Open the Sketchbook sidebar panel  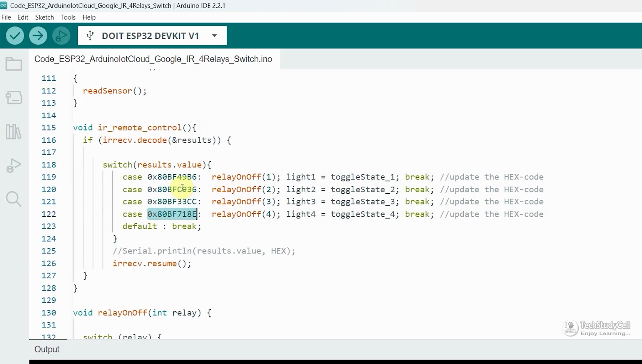[14, 64]
